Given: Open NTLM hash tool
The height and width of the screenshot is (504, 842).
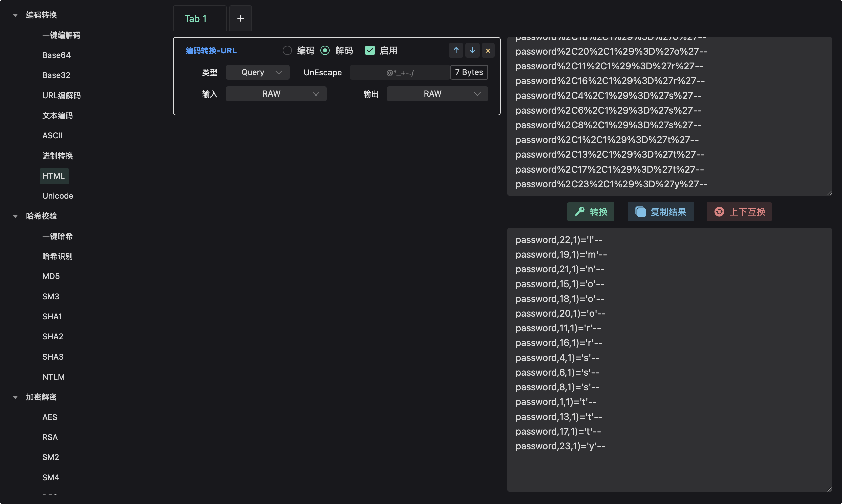Looking at the screenshot, I should [x=53, y=377].
